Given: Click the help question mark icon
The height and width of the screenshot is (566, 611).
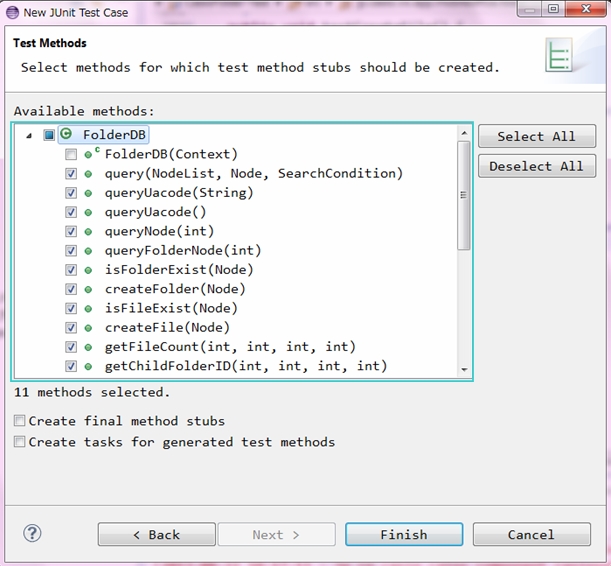Looking at the screenshot, I should click(32, 533).
